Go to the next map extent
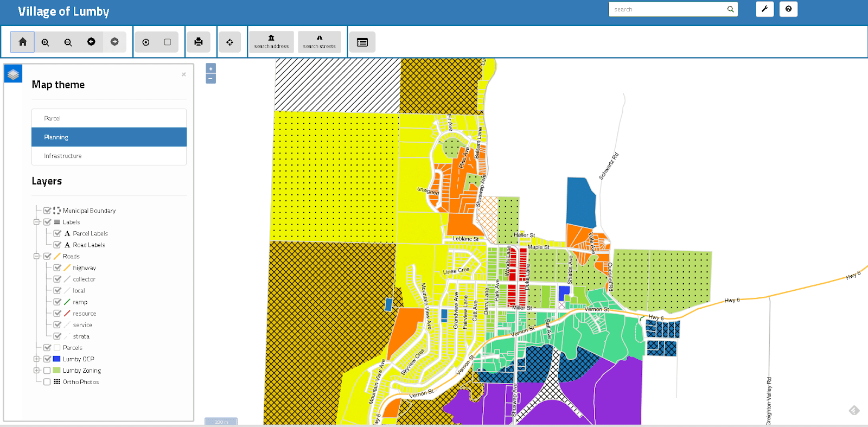868x427 pixels. tap(114, 42)
